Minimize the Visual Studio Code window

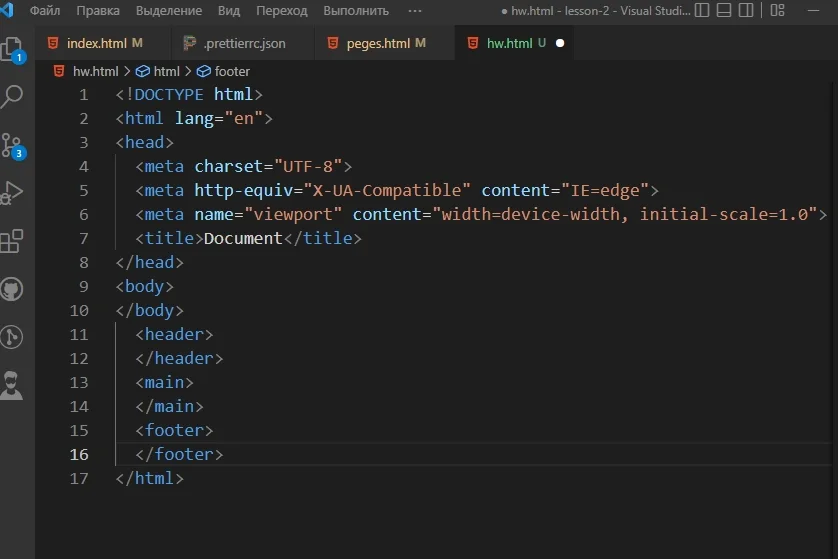813,10
